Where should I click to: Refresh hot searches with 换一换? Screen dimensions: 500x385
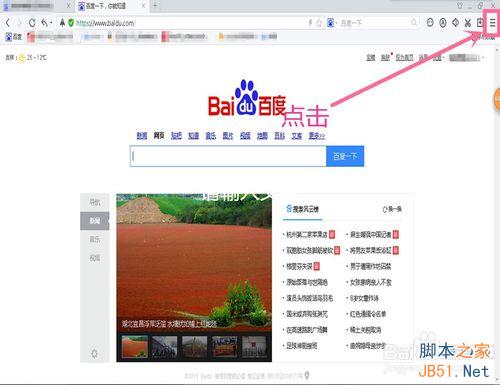[392, 209]
